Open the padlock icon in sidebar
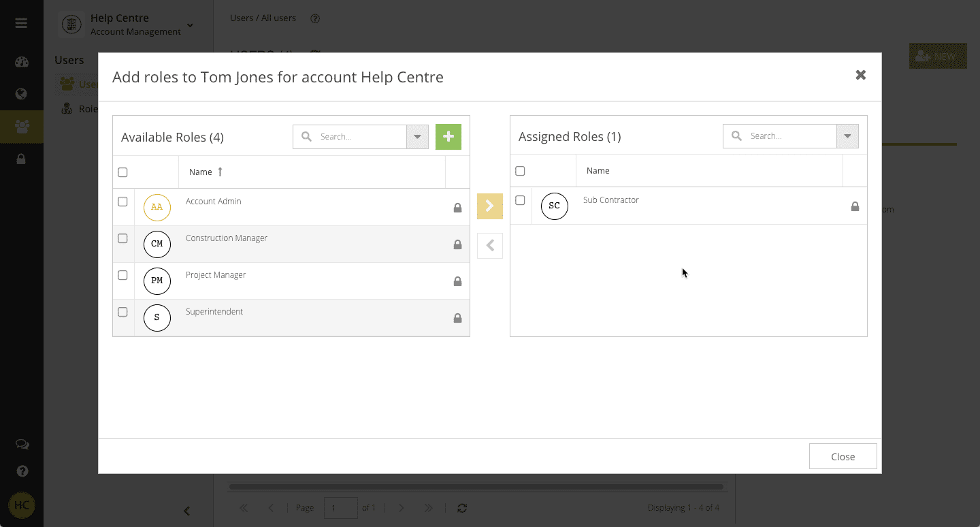Screen dimensions: 980x527 click(22, 159)
